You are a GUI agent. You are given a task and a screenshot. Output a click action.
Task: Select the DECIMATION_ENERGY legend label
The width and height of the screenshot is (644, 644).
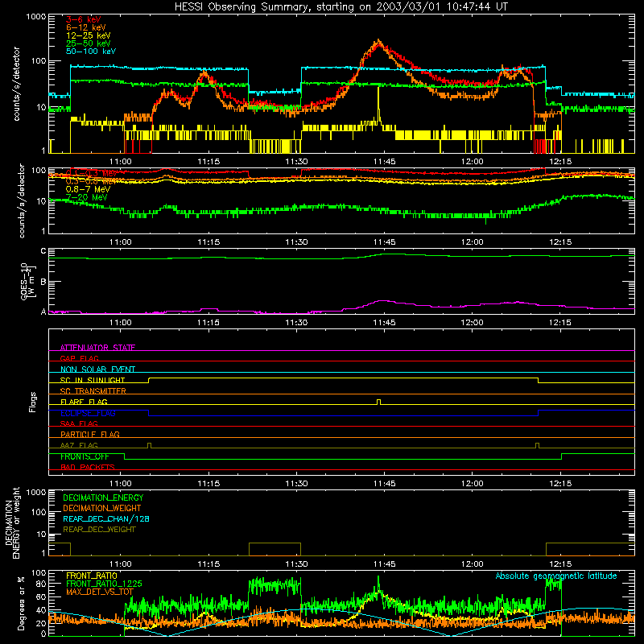(103, 497)
